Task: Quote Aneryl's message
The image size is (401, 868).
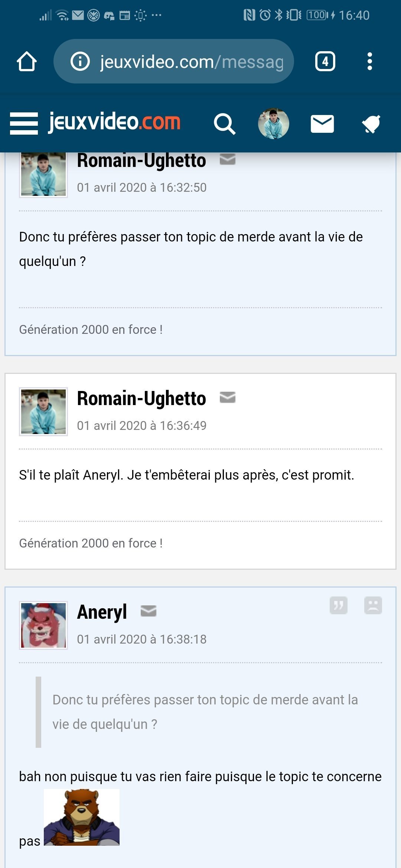Action: (338, 605)
